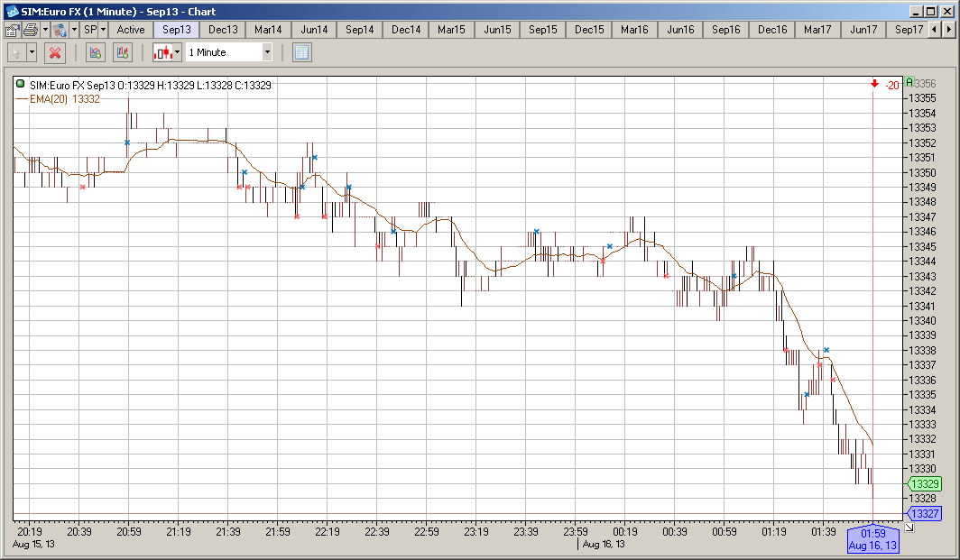Click the green A auto-scale toggle
Screen dimensions: 960x560
pyautogui.click(x=909, y=82)
